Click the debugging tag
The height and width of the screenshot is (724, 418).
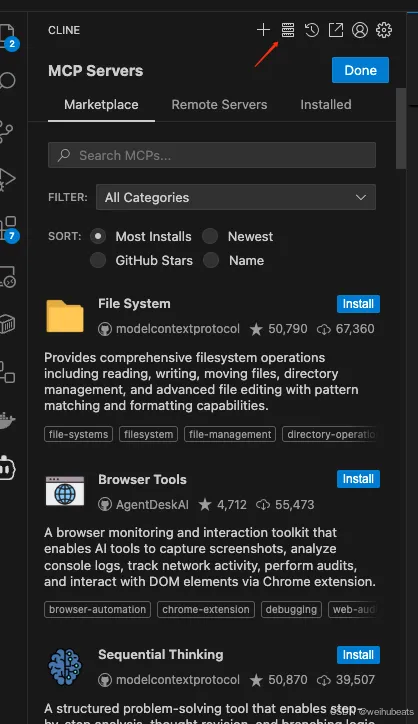291,609
